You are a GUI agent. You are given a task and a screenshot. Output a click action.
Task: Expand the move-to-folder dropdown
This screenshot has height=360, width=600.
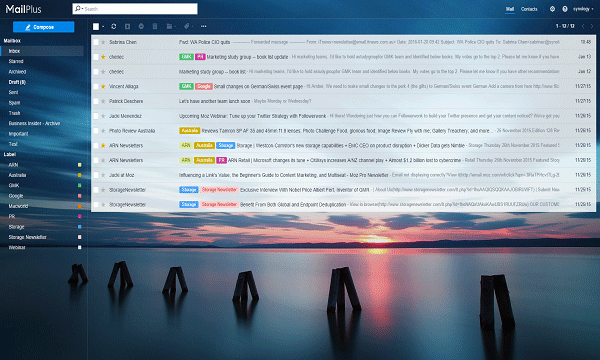[171, 26]
